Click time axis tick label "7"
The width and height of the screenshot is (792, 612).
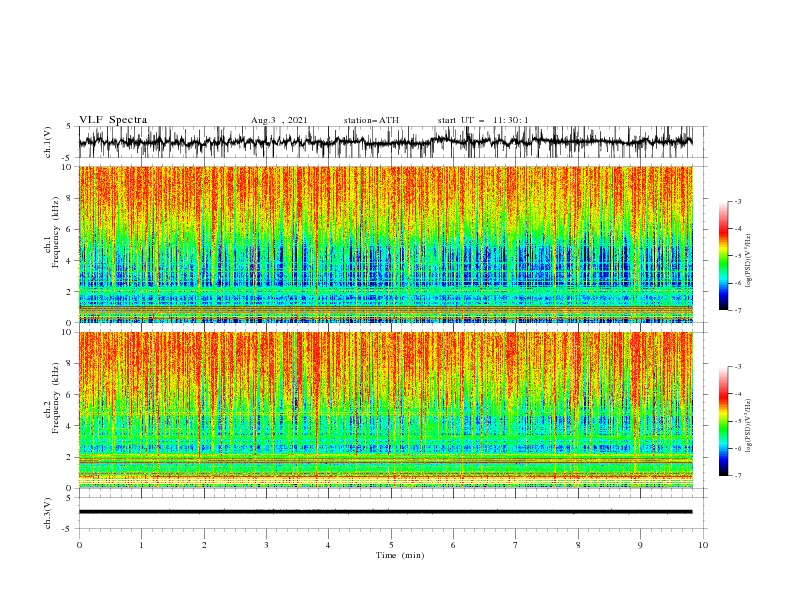point(516,545)
